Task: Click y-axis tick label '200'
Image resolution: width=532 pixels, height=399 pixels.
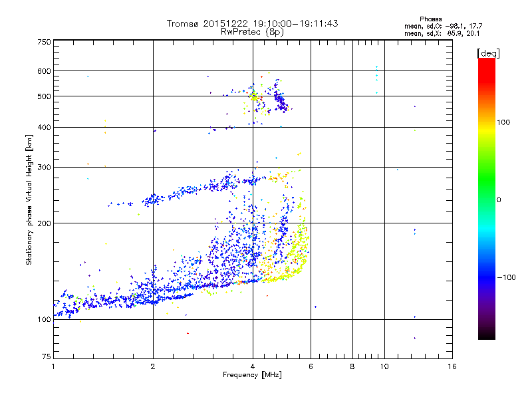Action: 44,223
